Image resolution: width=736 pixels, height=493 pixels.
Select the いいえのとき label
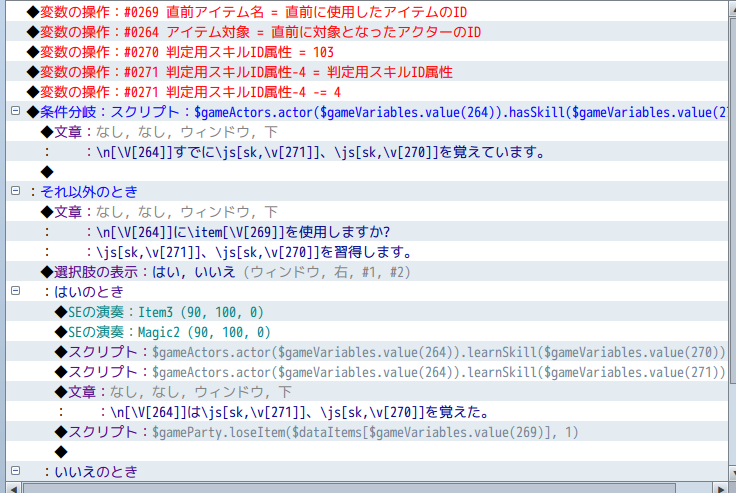pyautogui.click(x=96, y=471)
